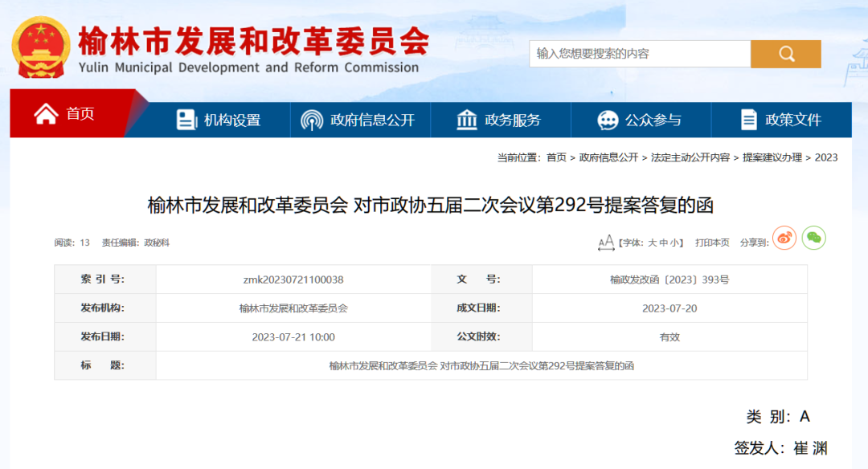
Task: Click the 类别: A line
Action: click(x=778, y=417)
